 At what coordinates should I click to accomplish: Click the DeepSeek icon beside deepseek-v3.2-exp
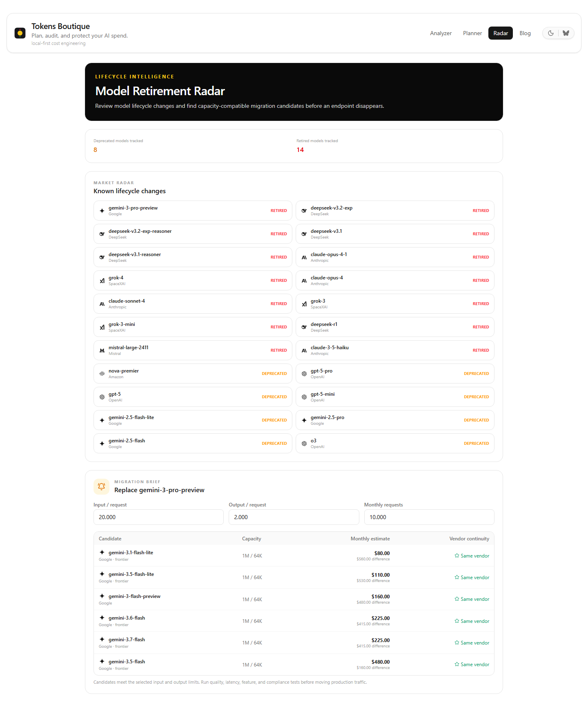[304, 211]
